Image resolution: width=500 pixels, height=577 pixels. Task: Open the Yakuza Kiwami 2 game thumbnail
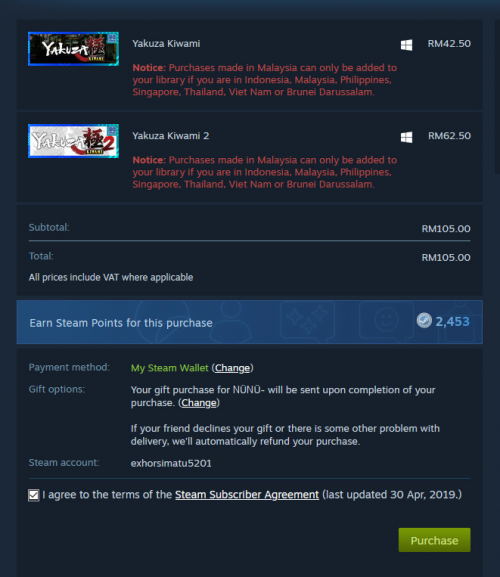point(73,141)
